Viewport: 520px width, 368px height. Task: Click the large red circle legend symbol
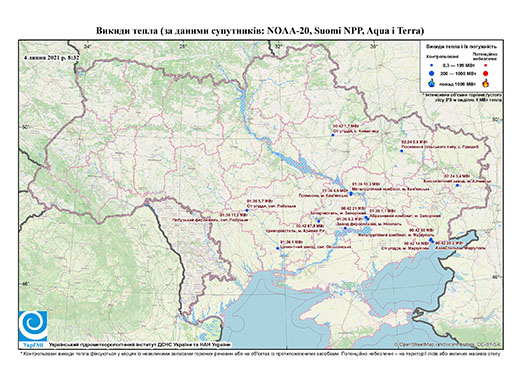pos(486,73)
